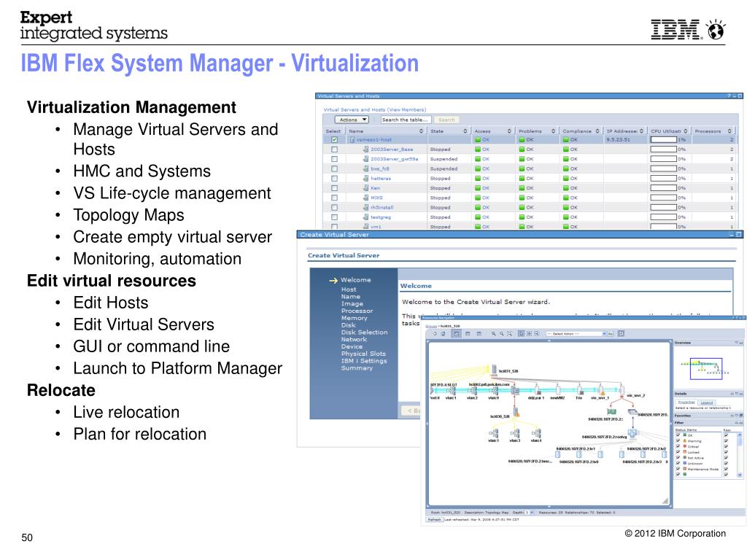The image size is (747, 560).
Task: Select the Memory step in wizard sidebar
Action: pos(354,318)
